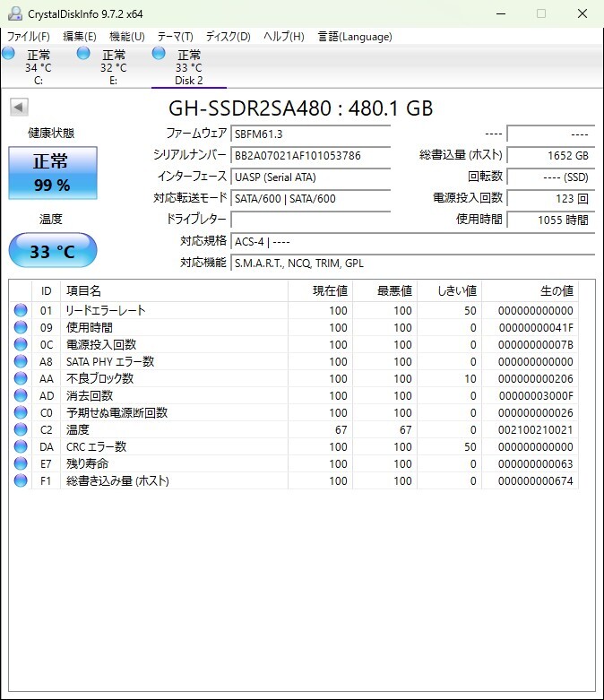This screenshot has width=604, height=700.
Task: Switch to the Disk 2 drive tab
Action: tap(188, 67)
